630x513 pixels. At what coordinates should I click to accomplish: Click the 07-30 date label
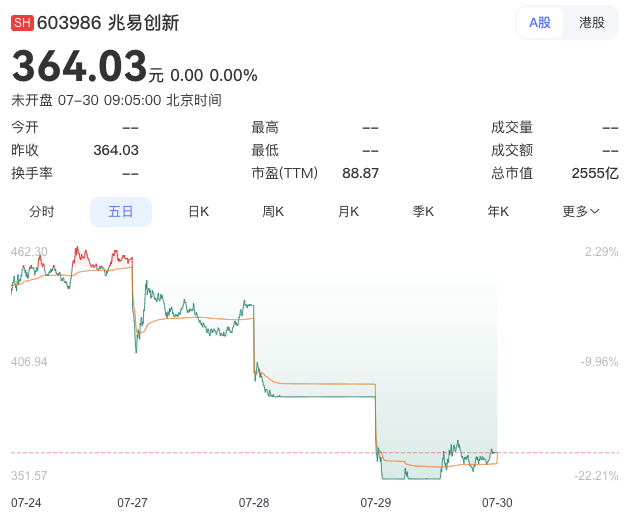(497, 503)
